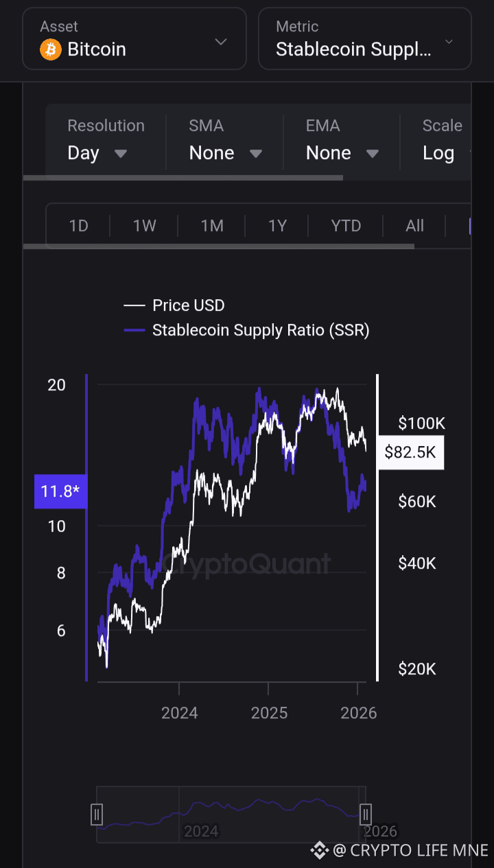Click the left range navigator handle
This screenshot has height=868, width=494.
coord(97,814)
